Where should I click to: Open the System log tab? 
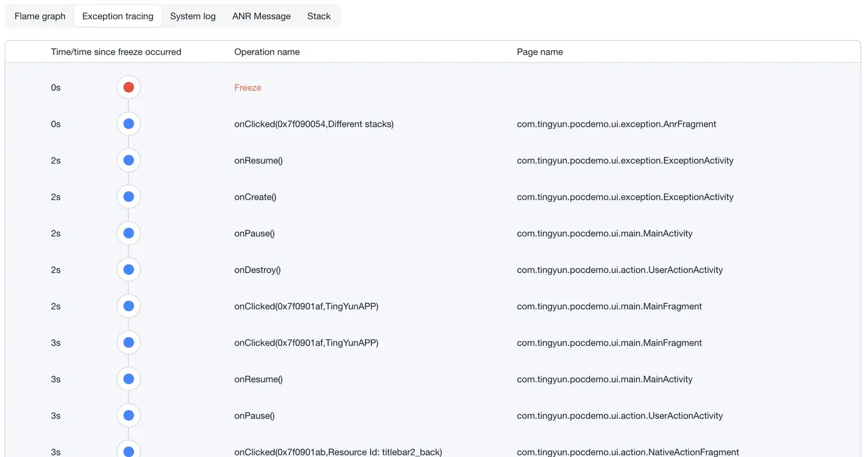click(192, 16)
